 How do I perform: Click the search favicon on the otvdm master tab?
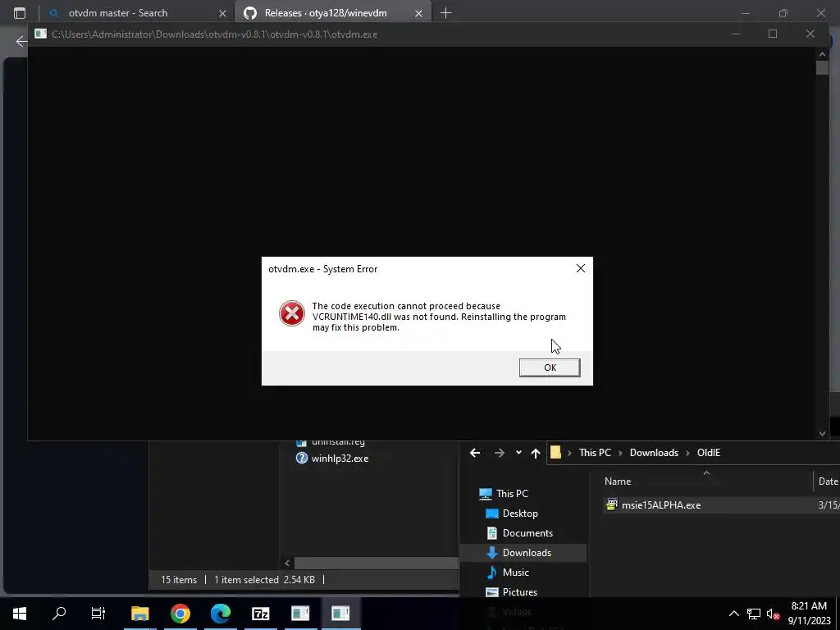click(x=53, y=13)
